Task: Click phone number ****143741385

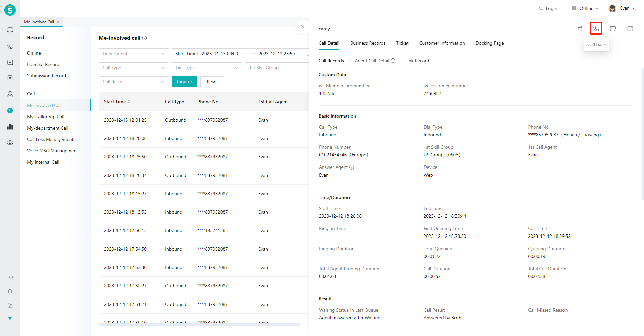Action: tap(212, 230)
